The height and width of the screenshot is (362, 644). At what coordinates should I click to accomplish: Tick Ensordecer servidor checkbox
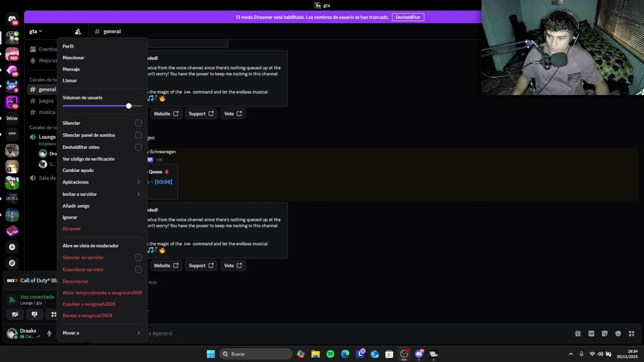138,269
